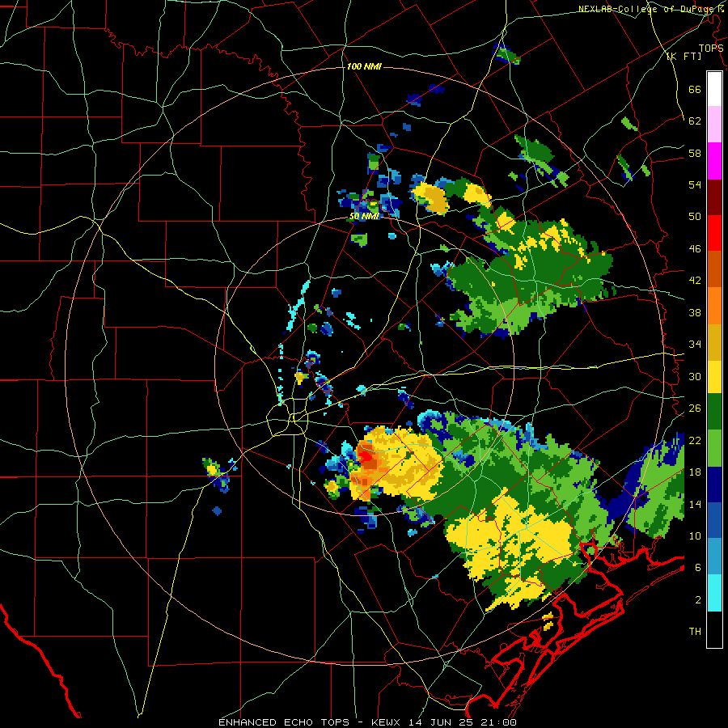The height and width of the screenshot is (728, 728).
Task: Select the bright red legend swatch
Action: pyautogui.click(x=714, y=233)
